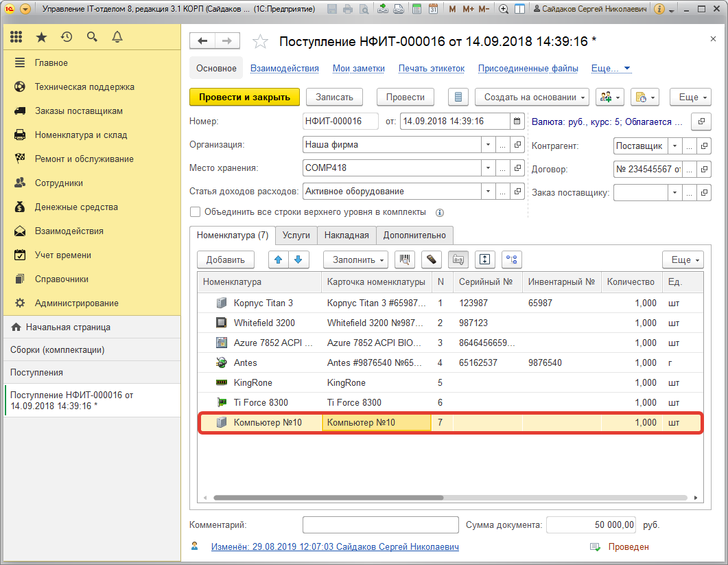Click the hierarchy tree icon in table toolbar
This screenshot has height=565, width=728.
(512, 260)
